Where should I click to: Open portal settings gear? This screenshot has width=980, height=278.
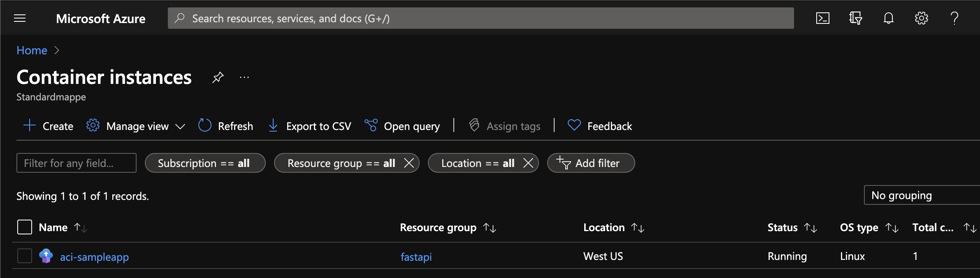pyautogui.click(x=921, y=18)
